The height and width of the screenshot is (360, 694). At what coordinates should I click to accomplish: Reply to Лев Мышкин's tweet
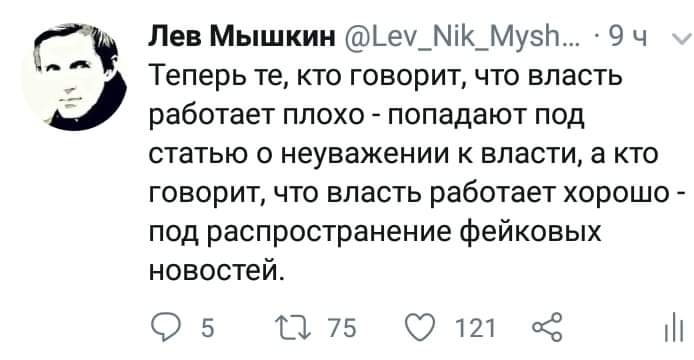tap(164, 328)
